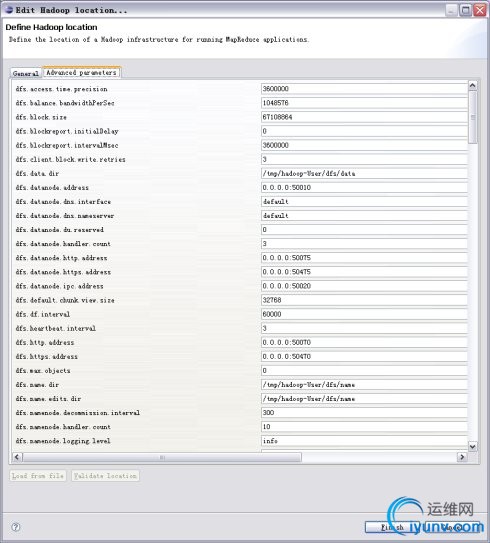
Task: Click the dfs.https.address value field
Action: coord(364,356)
